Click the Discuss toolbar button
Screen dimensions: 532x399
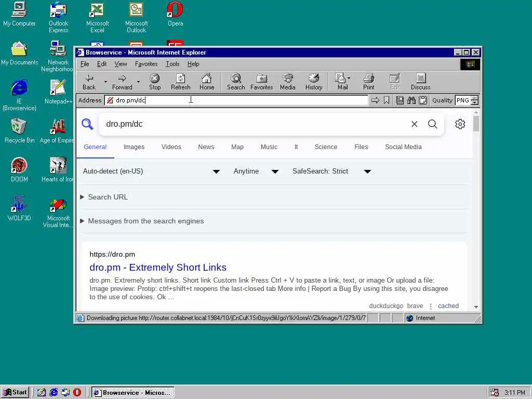tap(421, 82)
